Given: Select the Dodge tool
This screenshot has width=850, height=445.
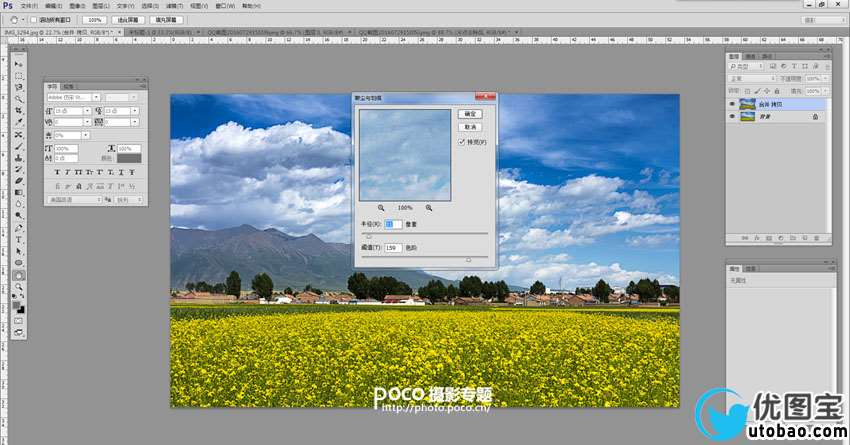Looking at the screenshot, I should 18,216.
